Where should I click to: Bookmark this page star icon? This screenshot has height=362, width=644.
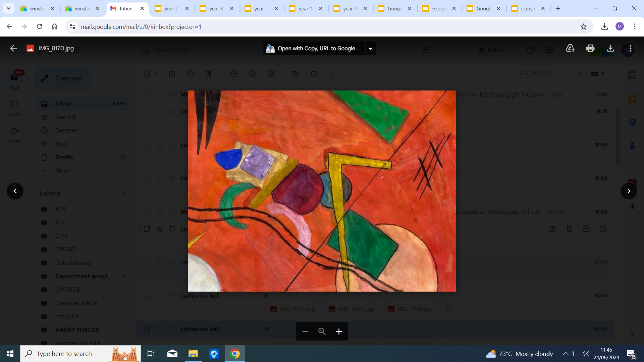(584, 26)
